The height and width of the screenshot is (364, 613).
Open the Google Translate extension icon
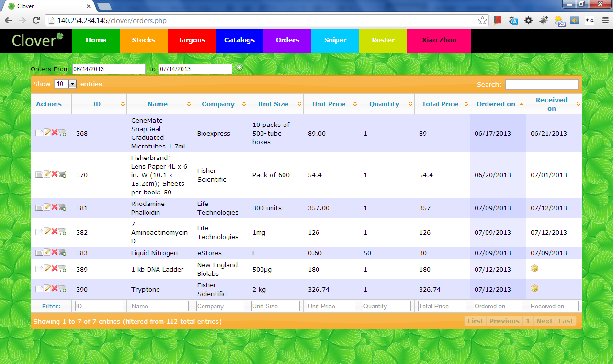point(513,21)
